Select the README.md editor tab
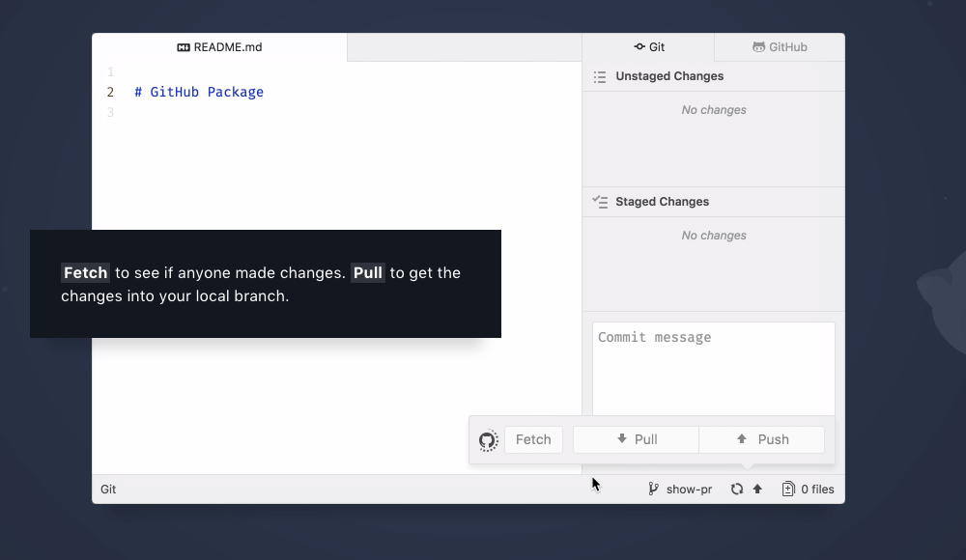 click(219, 46)
